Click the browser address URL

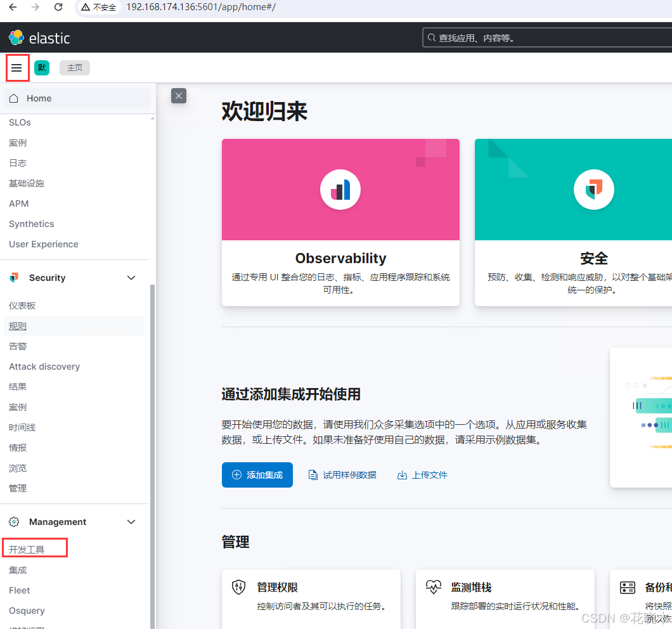click(x=201, y=7)
